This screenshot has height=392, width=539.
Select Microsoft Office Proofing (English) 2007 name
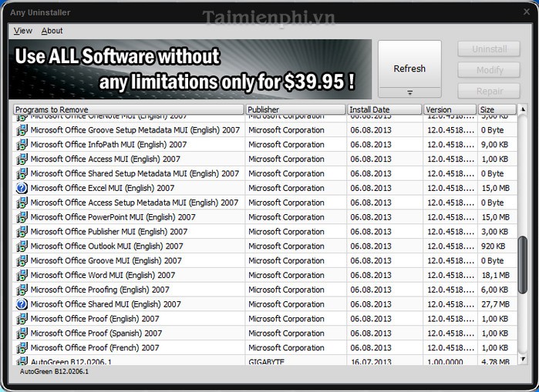[x=100, y=290]
